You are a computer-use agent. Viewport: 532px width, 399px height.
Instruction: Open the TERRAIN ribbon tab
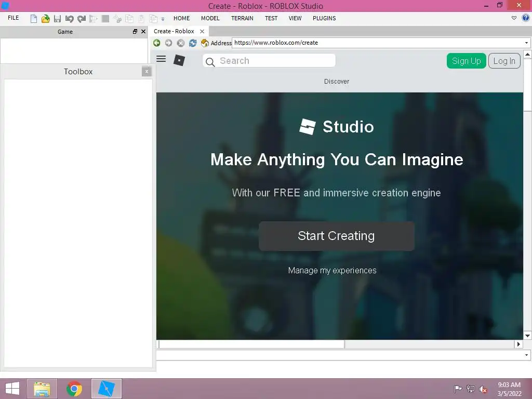click(242, 18)
